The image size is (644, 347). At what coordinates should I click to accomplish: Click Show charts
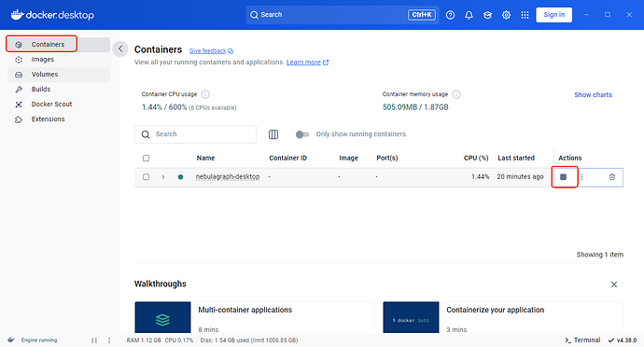tap(593, 95)
